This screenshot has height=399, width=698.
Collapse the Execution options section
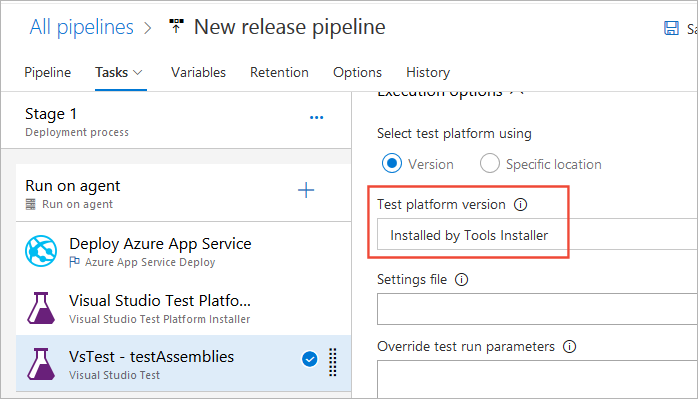(x=517, y=93)
